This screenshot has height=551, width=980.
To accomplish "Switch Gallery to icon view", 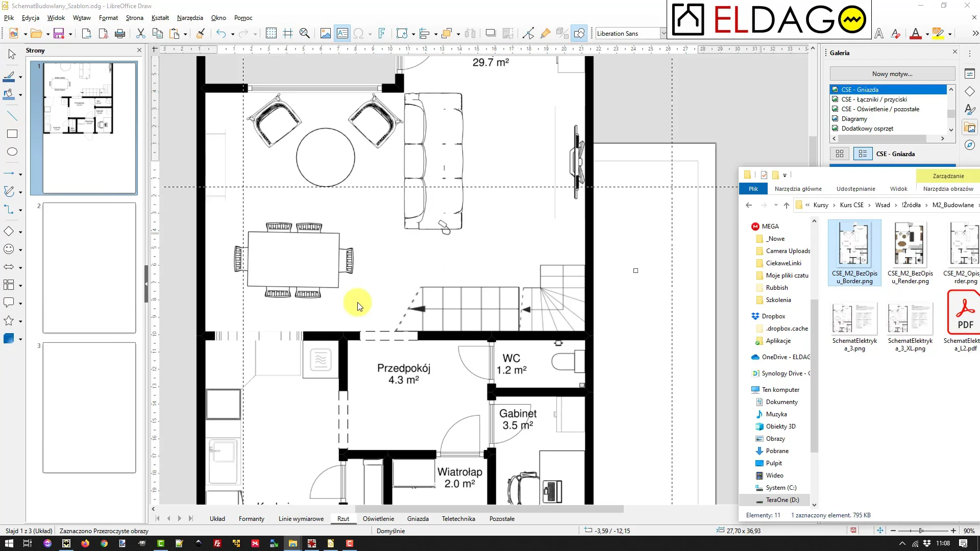I will (840, 154).
